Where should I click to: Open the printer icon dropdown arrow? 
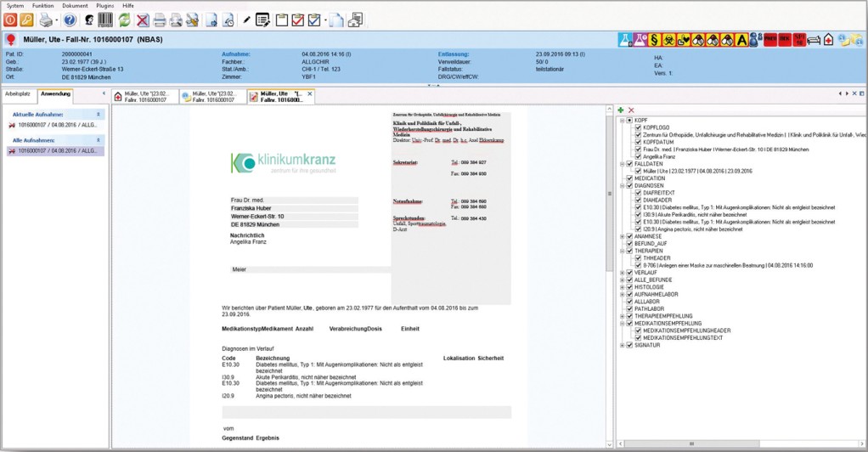[x=57, y=21]
